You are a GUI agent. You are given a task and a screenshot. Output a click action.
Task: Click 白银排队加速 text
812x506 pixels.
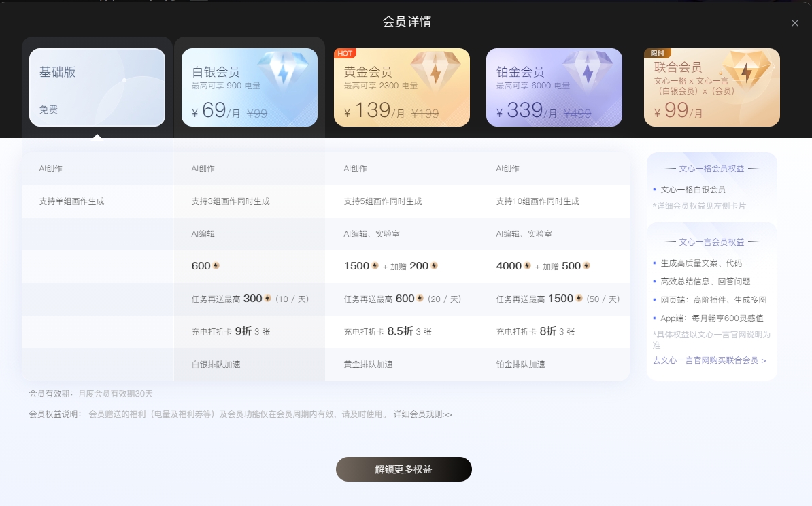point(216,365)
